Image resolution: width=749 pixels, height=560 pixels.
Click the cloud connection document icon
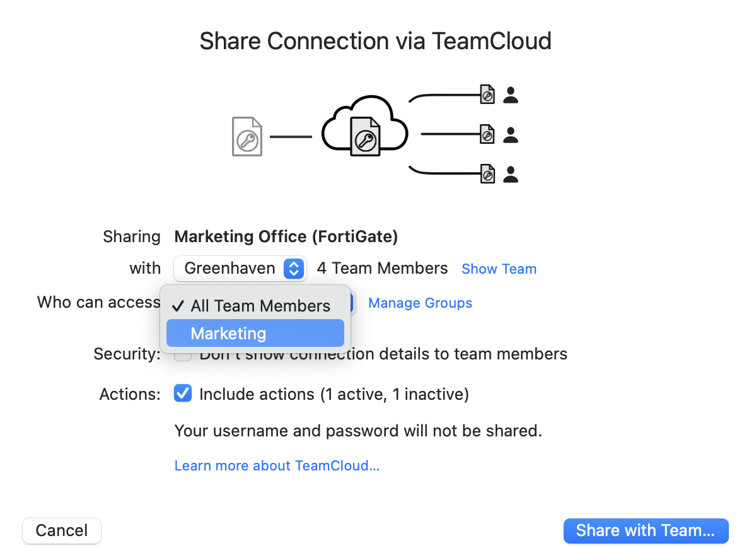click(x=366, y=137)
